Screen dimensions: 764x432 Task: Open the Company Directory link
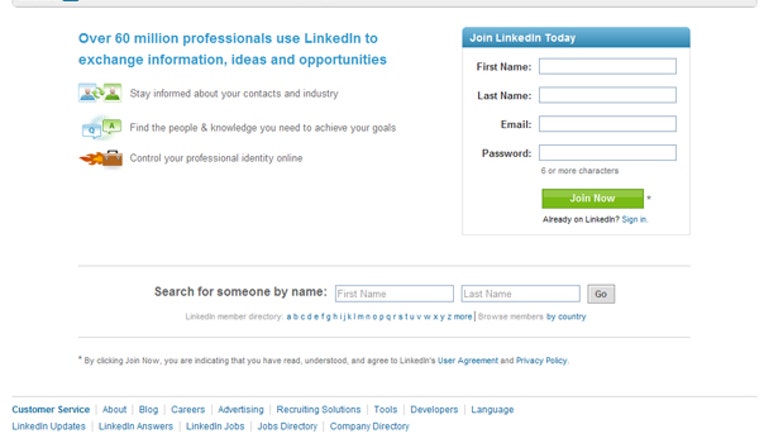(x=369, y=426)
